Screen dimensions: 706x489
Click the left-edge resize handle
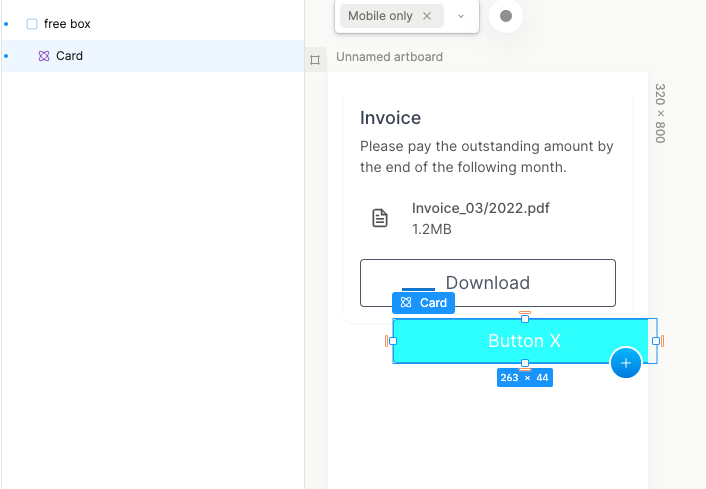pyautogui.click(x=393, y=341)
